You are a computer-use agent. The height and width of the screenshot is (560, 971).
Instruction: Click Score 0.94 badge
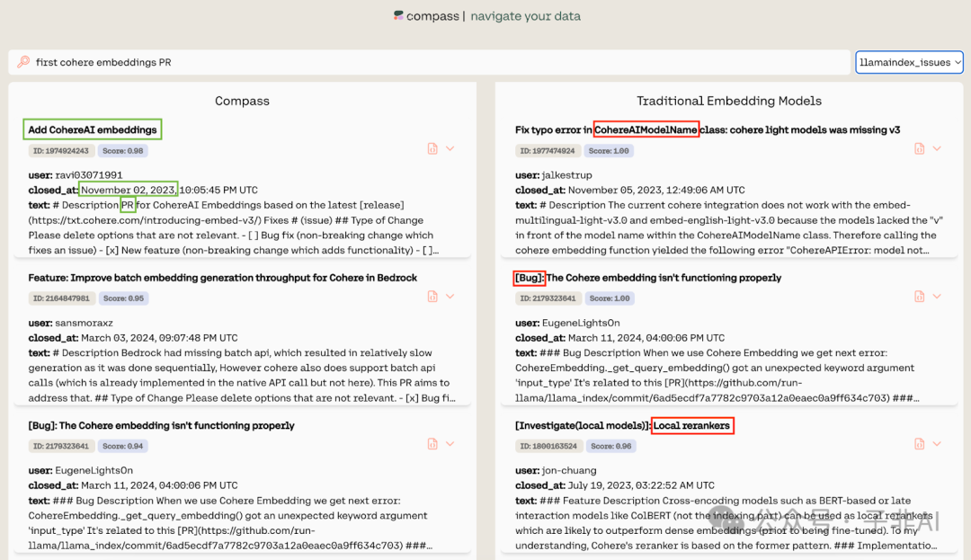click(x=122, y=446)
